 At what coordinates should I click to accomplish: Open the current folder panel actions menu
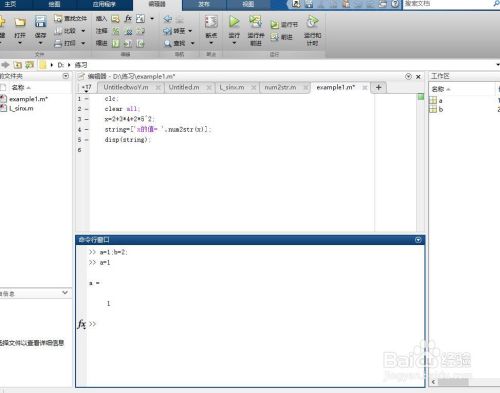(x=66, y=76)
